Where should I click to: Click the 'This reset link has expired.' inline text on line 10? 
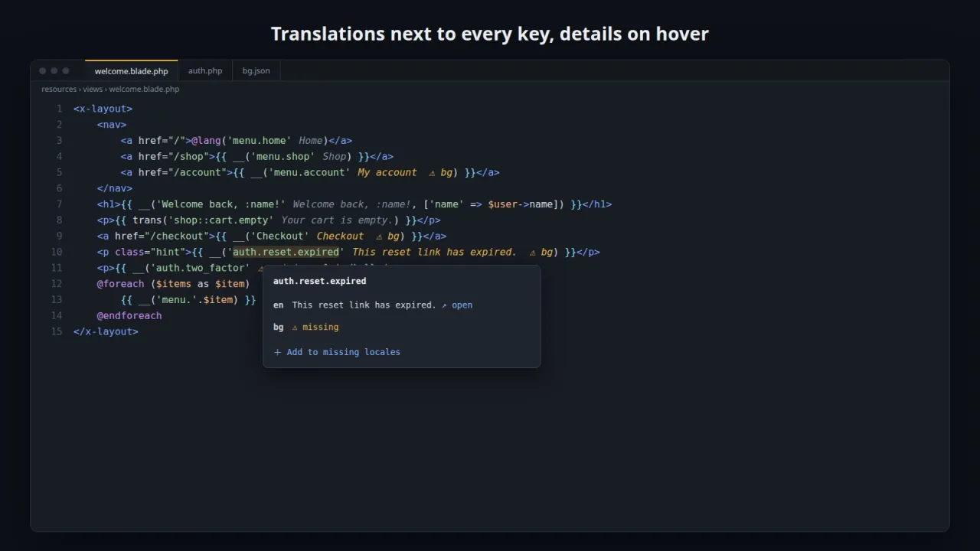[434, 252]
